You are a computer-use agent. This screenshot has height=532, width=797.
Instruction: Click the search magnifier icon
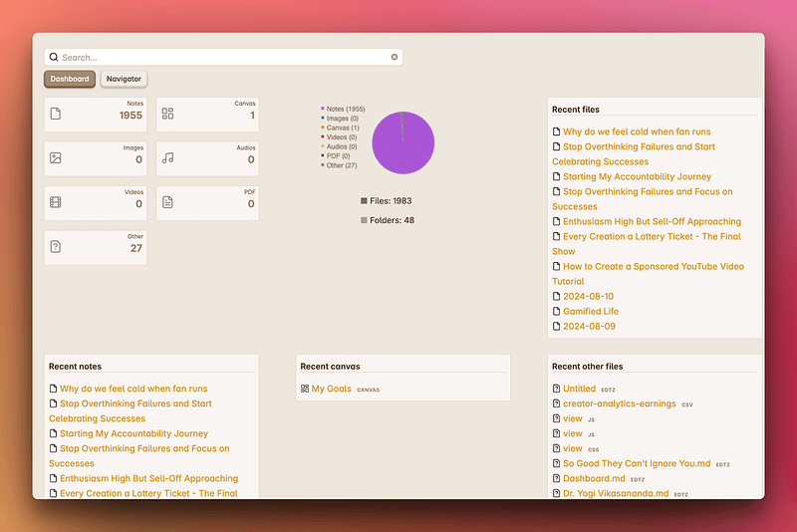coord(54,57)
